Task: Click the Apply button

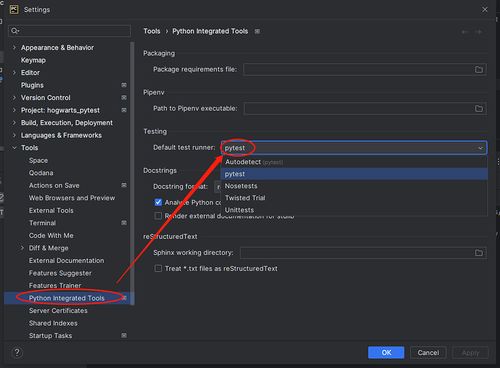Action: coord(470,352)
